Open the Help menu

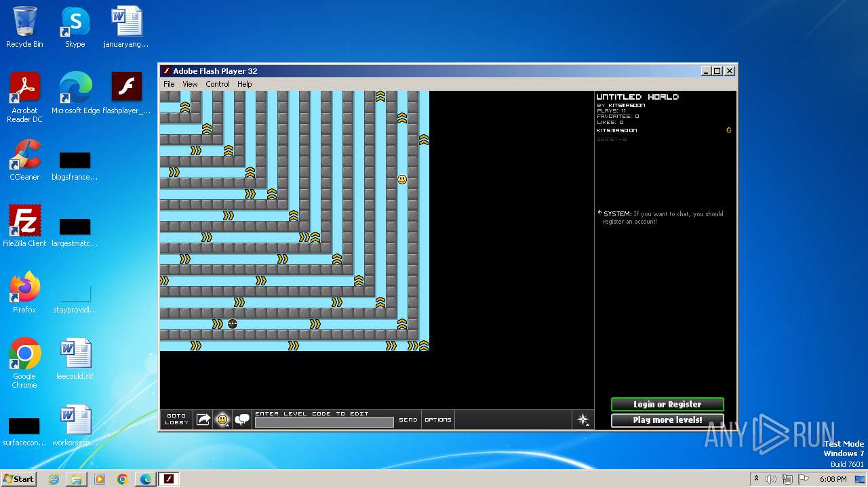click(x=244, y=84)
